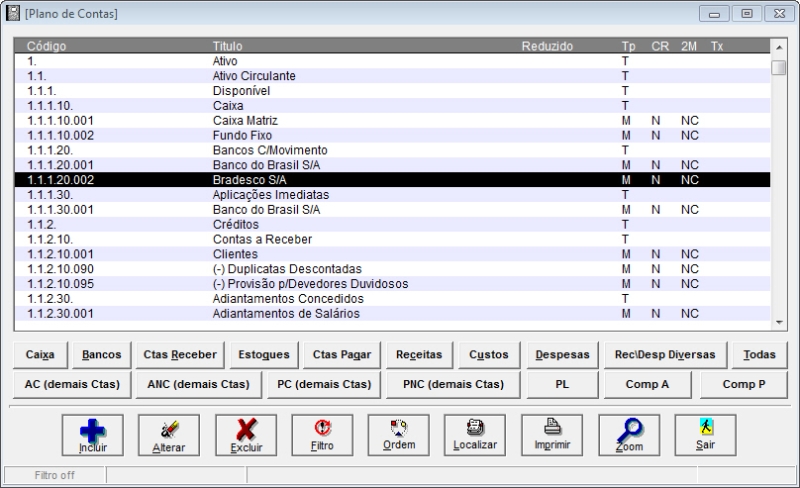This screenshot has height=488, width=800.
Task: Click the scrollbar up arrow of the list
Action: point(779,47)
